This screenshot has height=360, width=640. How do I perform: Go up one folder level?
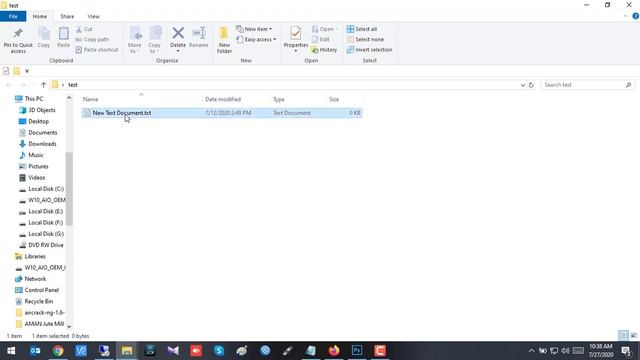pyautogui.click(x=43, y=85)
